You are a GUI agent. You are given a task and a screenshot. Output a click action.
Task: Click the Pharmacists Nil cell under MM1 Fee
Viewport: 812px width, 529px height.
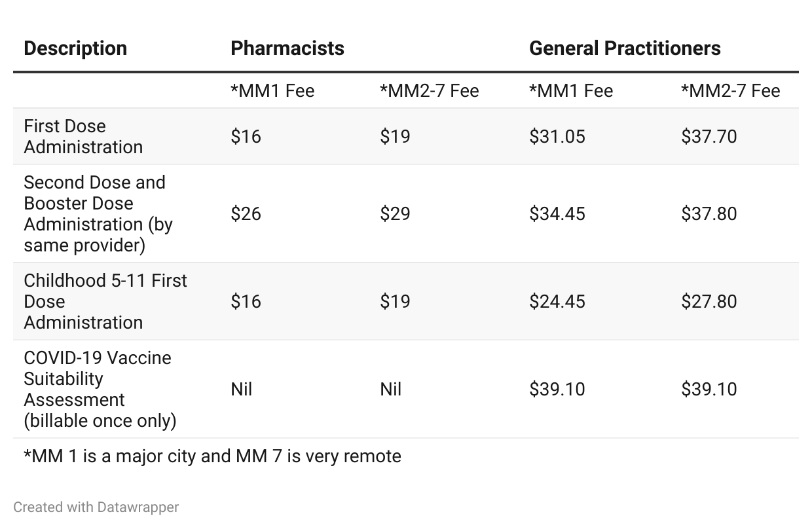pyautogui.click(x=242, y=389)
